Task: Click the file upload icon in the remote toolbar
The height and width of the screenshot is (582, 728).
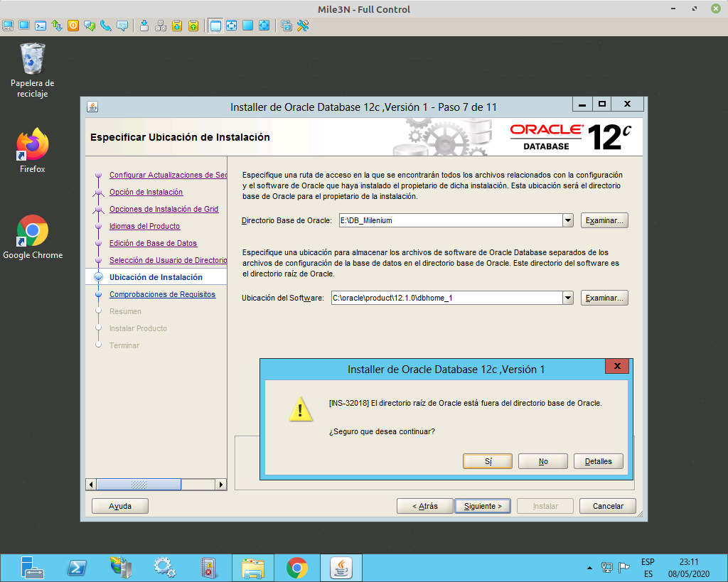Action: 193,26
